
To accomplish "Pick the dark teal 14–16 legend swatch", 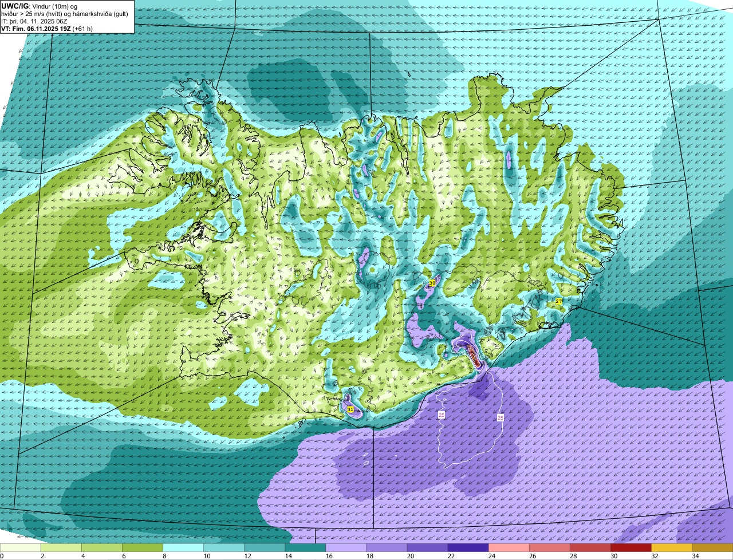I will (305, 548).
